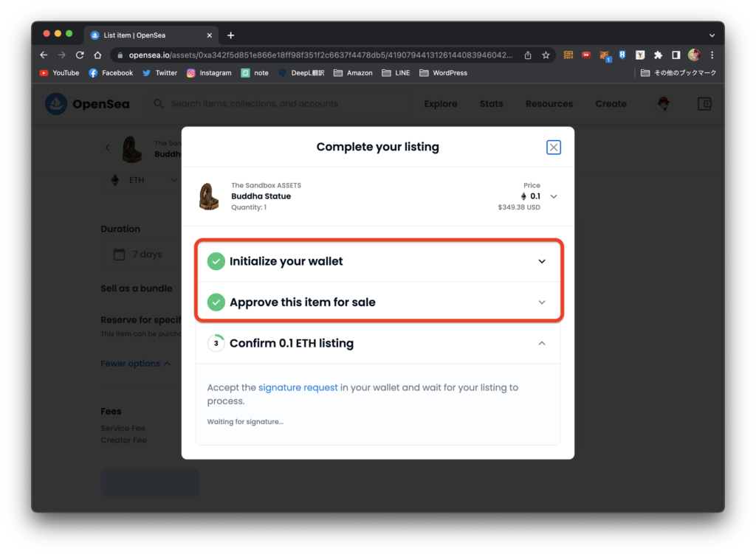Open the red extension icon
This screenshot has width=756, height=554.
(x=586, y=55)
